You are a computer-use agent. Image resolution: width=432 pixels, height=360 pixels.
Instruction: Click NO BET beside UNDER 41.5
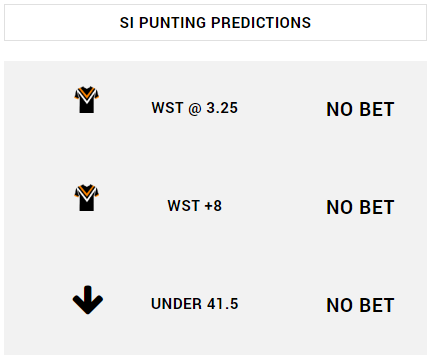(360, 305)
